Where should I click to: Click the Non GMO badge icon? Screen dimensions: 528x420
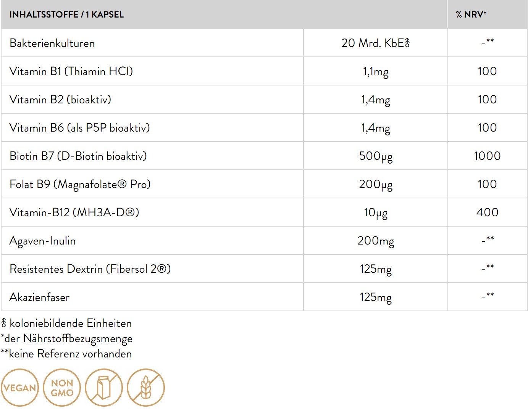click(x=62, y=388)
